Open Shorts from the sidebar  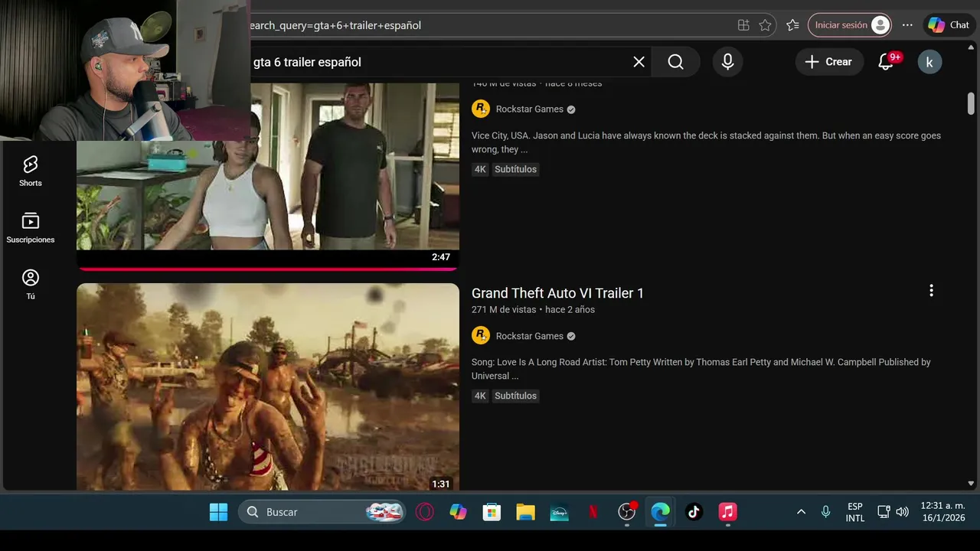click(x=31, y=171)
